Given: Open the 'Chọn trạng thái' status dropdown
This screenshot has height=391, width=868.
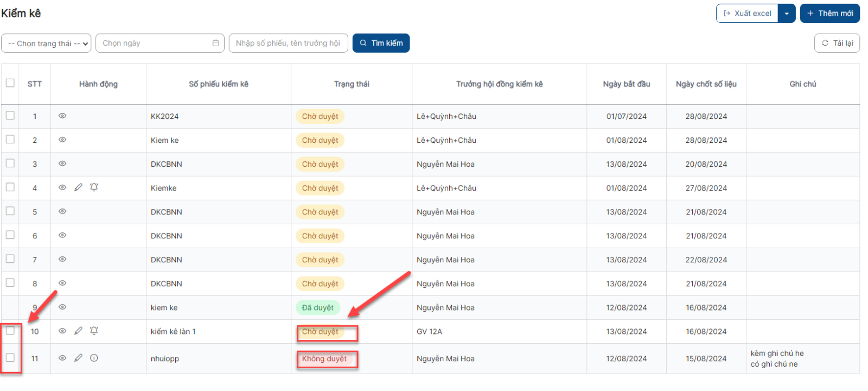Looking at the screenshot, I should (x=46, y=43).
